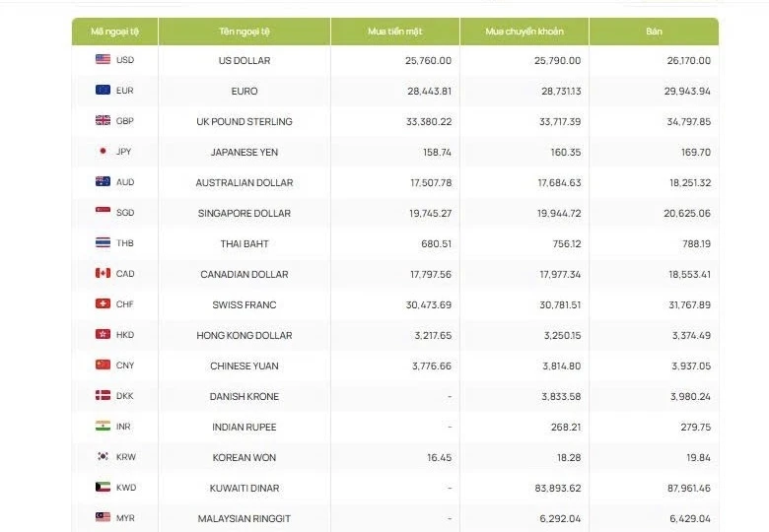Select the GBP United Kingdom flag icon
Viewport: 769px width, 532px height.
click(x=103, y=120)
